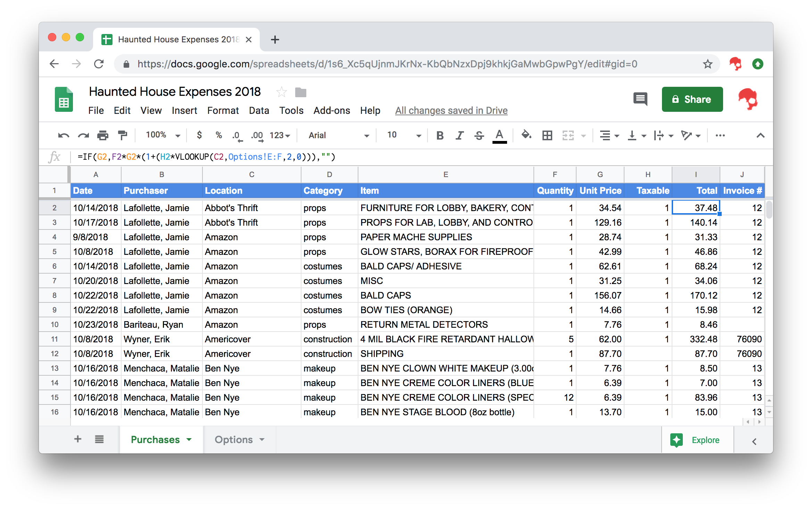Close the Haunted House Expenses browser tab
The width and height of the screenshot is (812, 509).
coord(249,40)
